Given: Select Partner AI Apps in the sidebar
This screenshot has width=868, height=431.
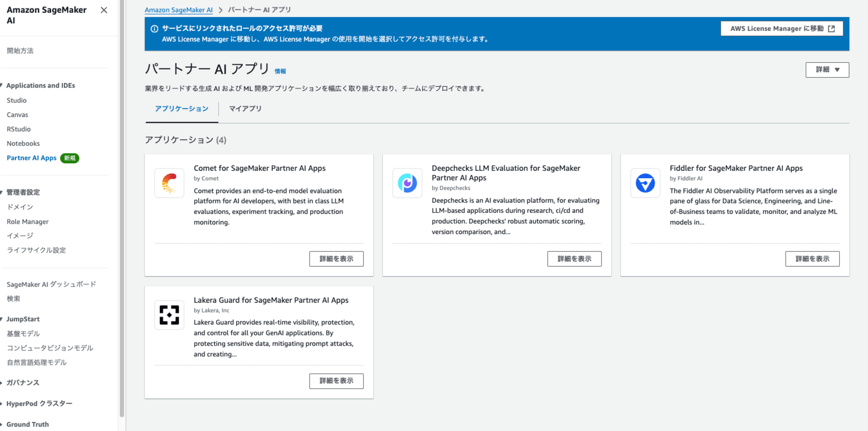Looking at the screenshot, I should coord(32,158).
